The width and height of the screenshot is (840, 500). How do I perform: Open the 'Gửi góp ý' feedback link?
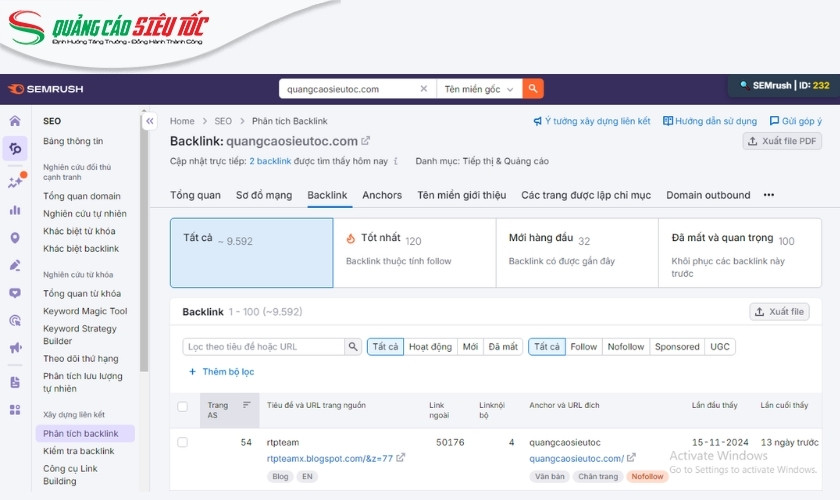pyautogui.click(x=796, y=121)
